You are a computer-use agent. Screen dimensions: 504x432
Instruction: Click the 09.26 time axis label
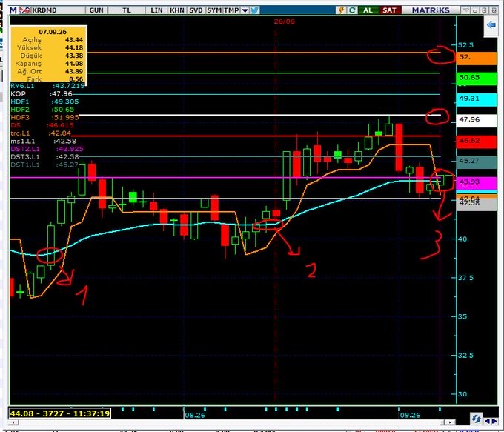410,415
